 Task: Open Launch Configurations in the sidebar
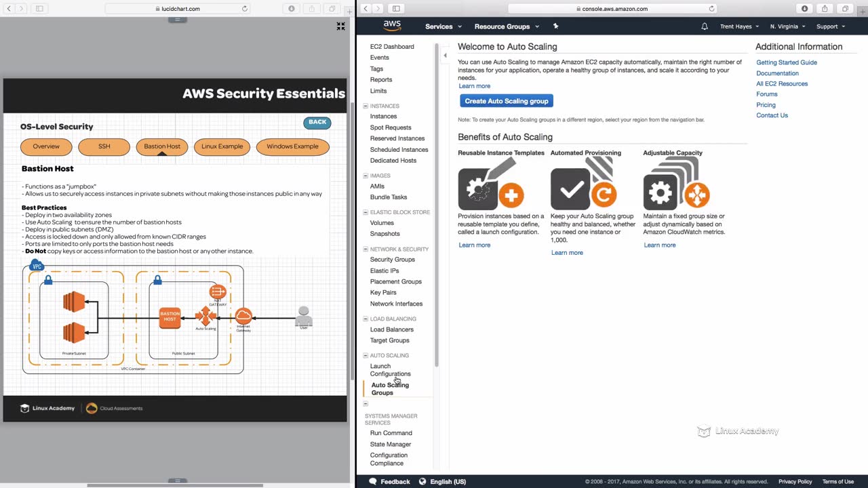click(390, 370)
